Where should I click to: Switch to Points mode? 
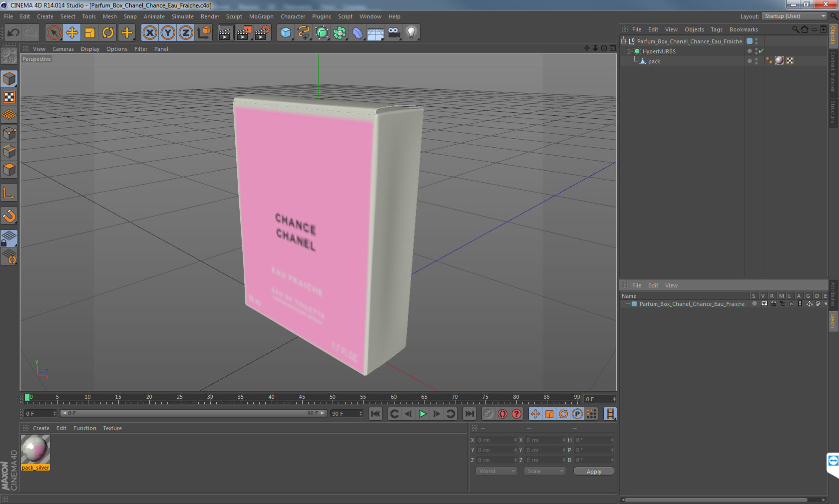(9, 134)
